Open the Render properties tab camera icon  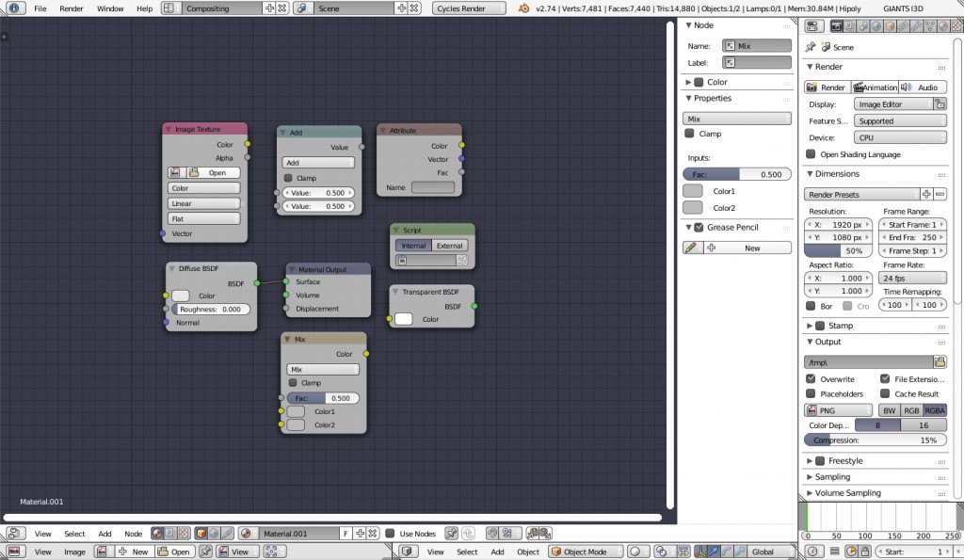[835, 24]
